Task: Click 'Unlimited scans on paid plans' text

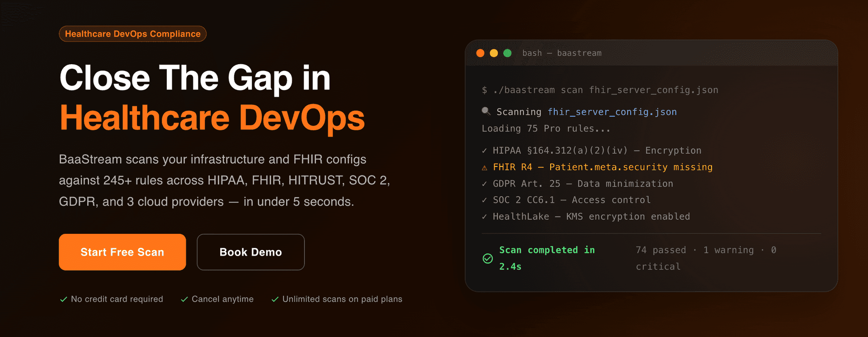Action: [342, 299]
